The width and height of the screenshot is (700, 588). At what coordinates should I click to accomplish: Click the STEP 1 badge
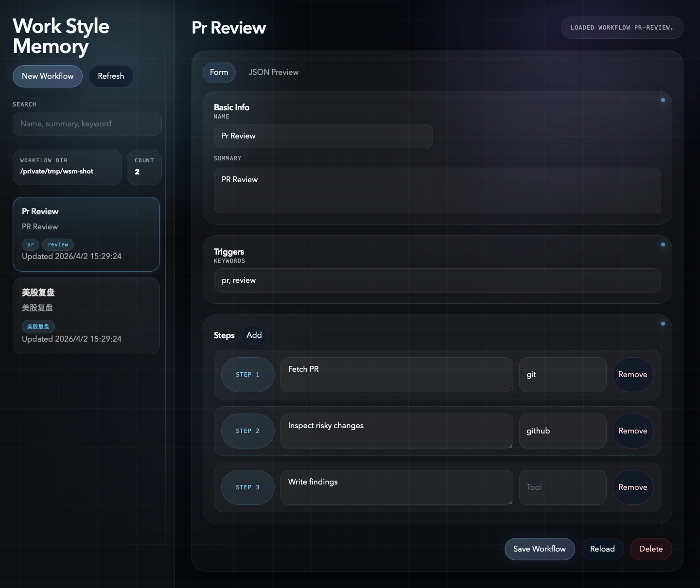click(248, 375)
